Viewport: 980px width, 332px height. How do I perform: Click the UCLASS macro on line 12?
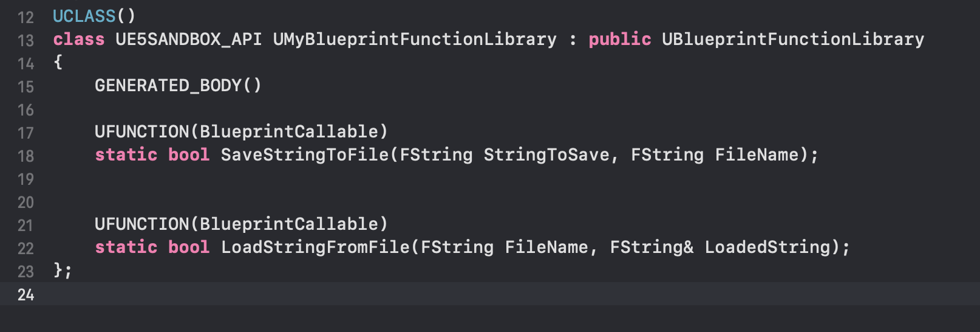[x=84, y=16]
